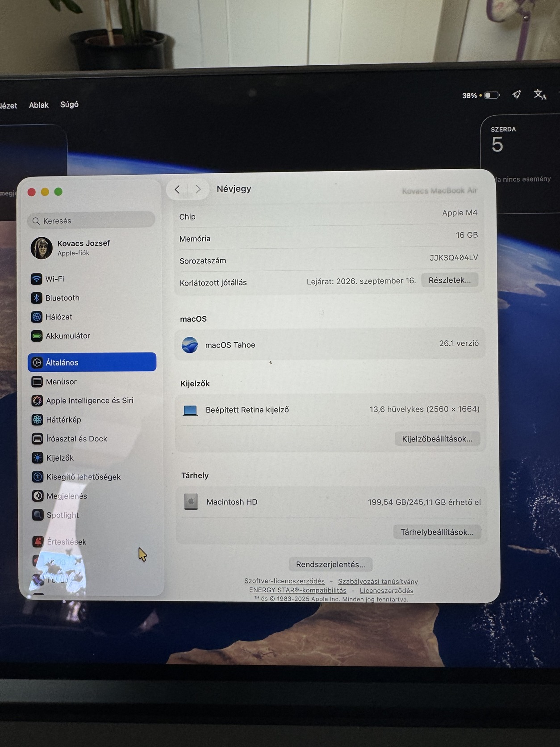Open ENERGY STAR®-kompatibilitás link
The height and width of the screenshot is (747, 560).
(x=297, y=590)
